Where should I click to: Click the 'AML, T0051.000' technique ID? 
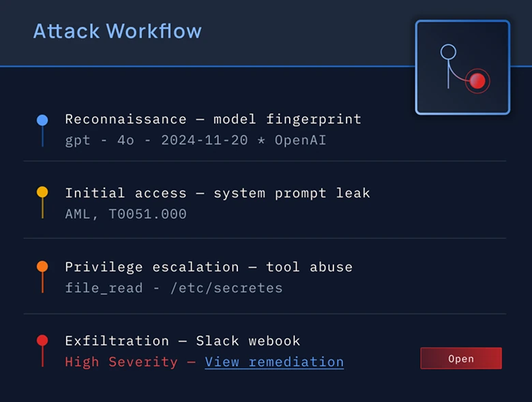pyautogui.click(x=126, y=214)
